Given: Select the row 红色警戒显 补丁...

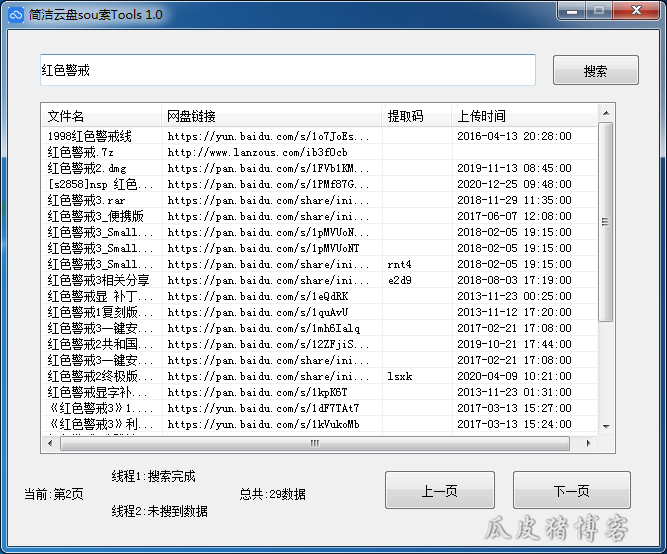Looking at the screenshot, I should tap(319, 296).
